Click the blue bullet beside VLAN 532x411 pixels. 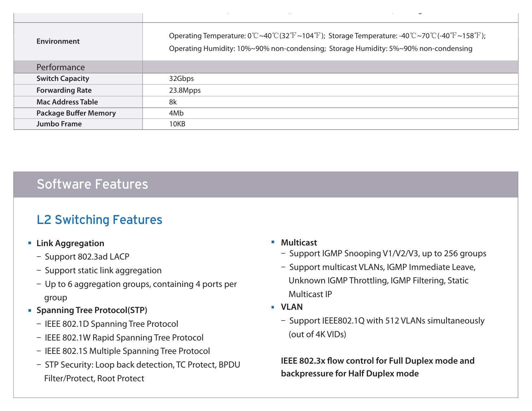click(273, 307)
